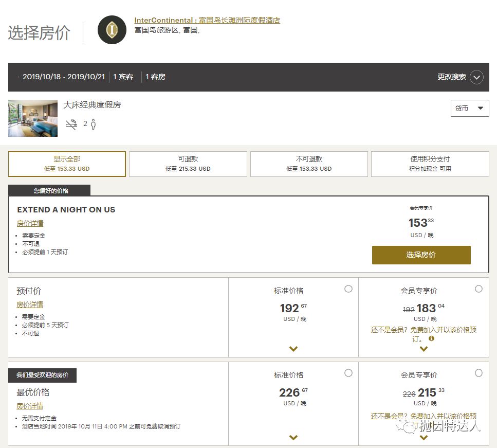Click the 选择房价 page heading
Screen dimensions: 497x448
click(x=39, y=33)
